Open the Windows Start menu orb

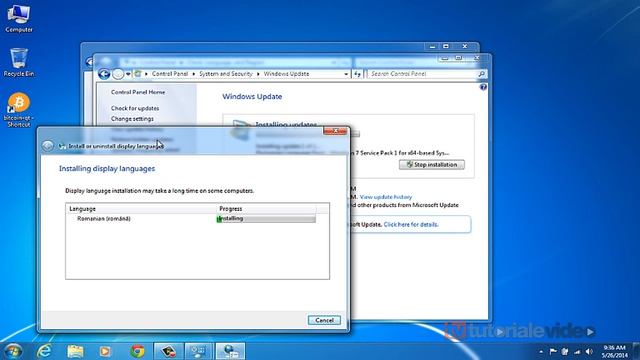pos(13,351)
